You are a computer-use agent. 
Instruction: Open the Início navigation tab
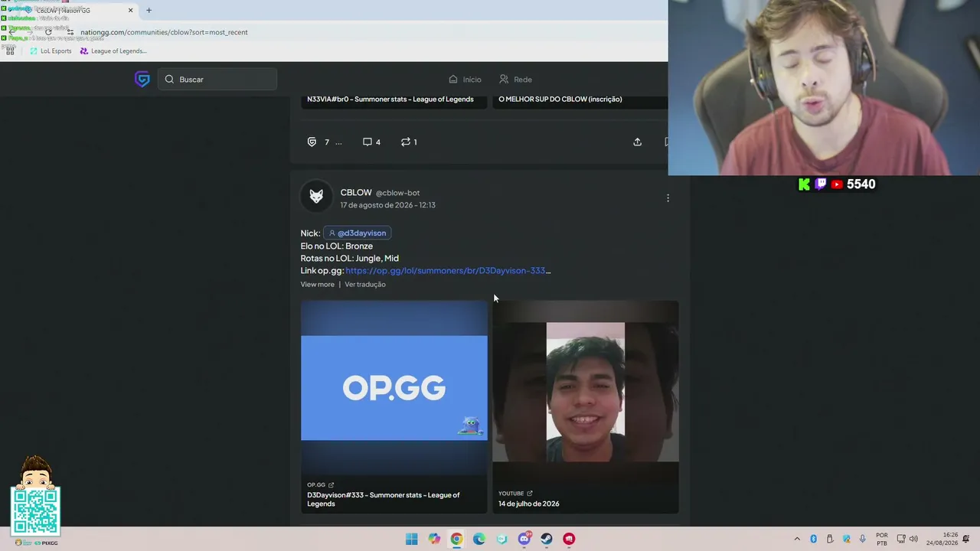pos(465,80)
